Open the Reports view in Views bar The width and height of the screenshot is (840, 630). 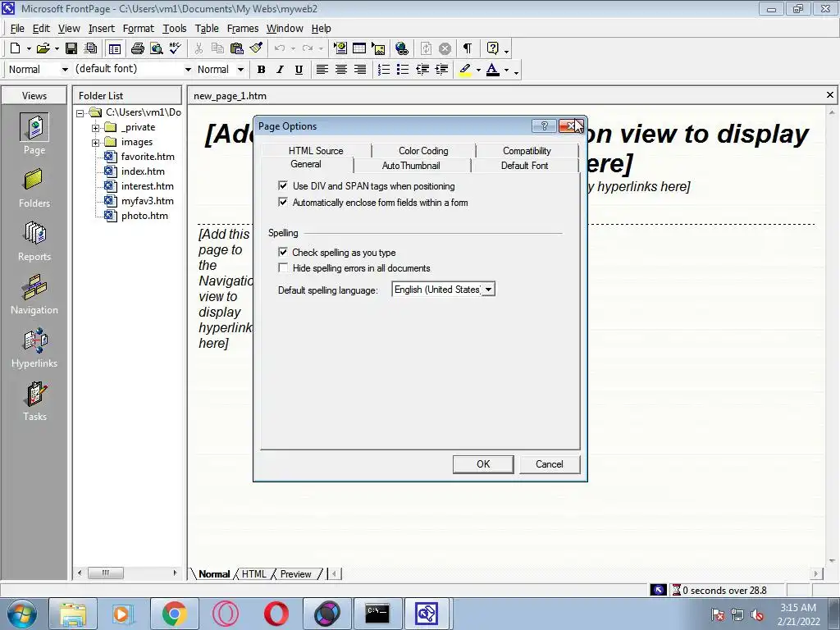34,241
